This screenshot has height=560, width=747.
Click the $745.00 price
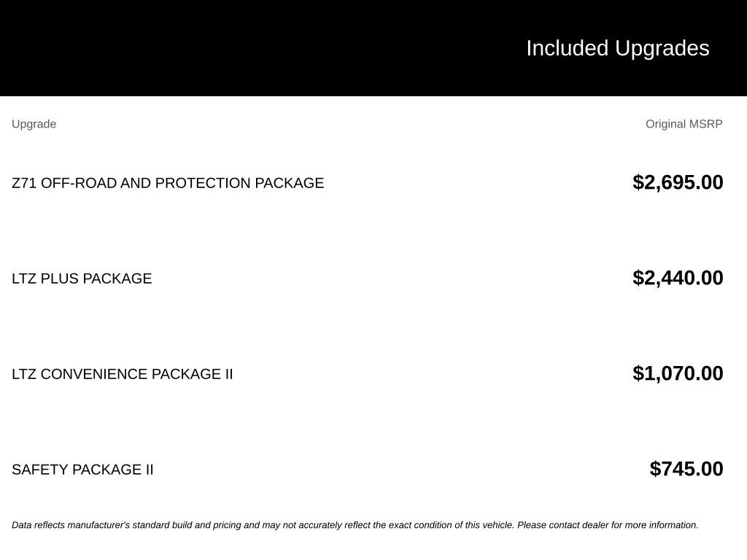click(x=686, y=469)
